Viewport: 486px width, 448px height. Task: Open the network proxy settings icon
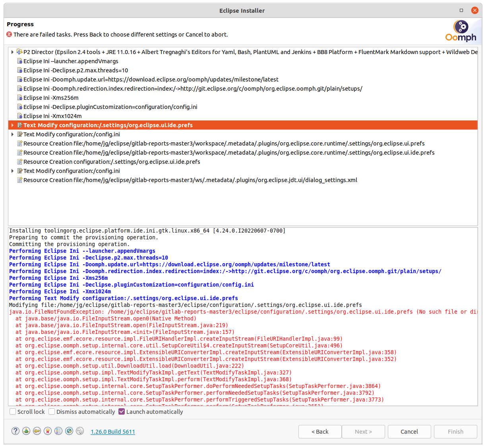point(26,431)
